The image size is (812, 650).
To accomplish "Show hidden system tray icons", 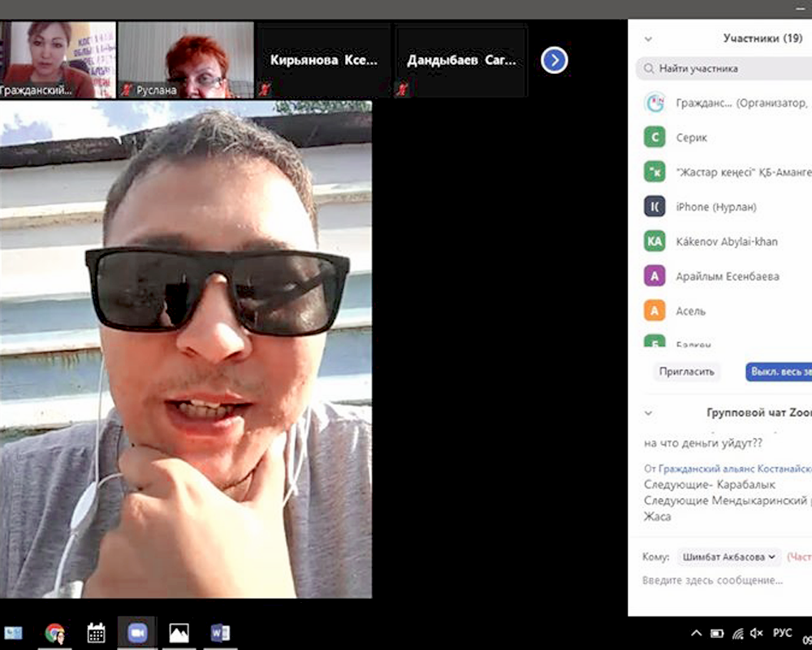I will [696, 633].
